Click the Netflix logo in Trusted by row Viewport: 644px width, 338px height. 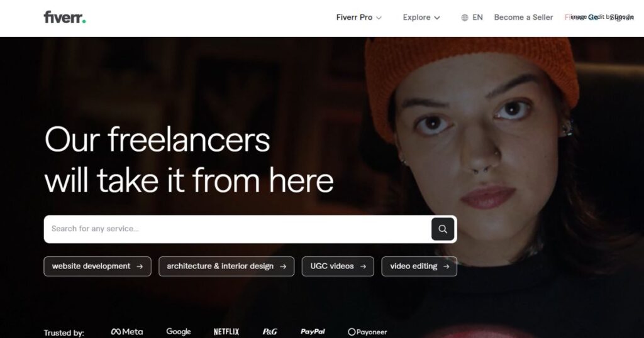click(x=226, y=332)
